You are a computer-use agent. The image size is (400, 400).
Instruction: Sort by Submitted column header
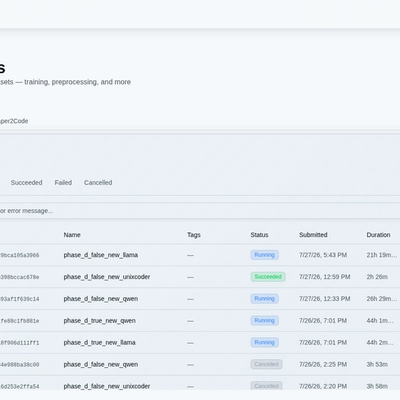click(x=313, y=235)
